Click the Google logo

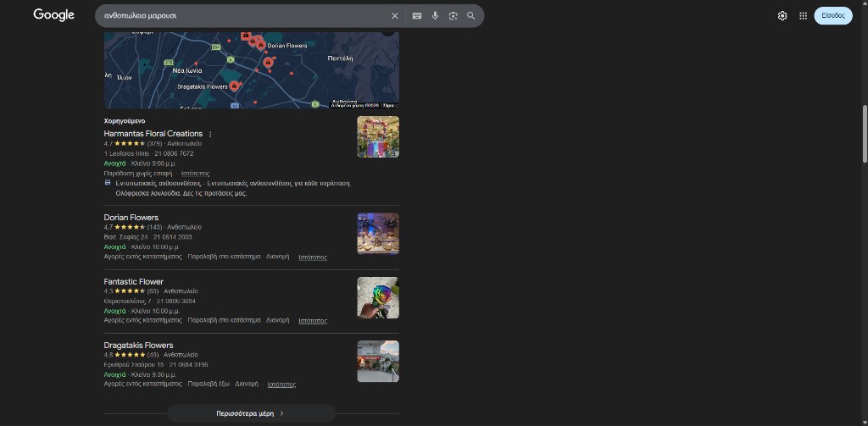(x=53, y=15)
